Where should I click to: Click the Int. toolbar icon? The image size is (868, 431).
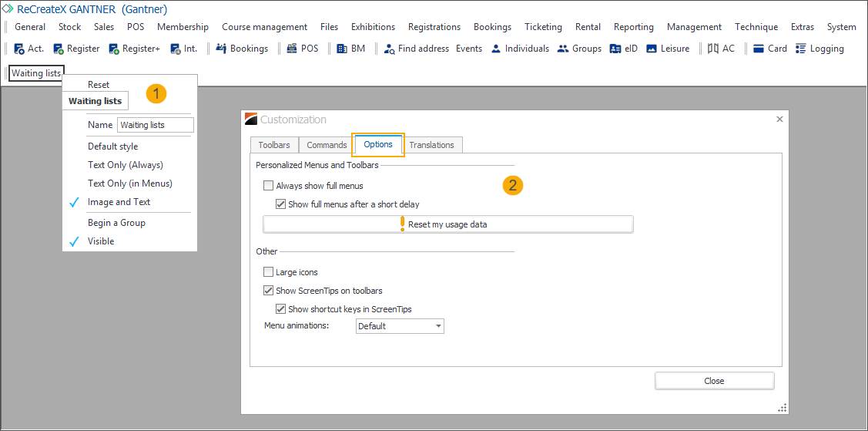click(x=176, y=49)
